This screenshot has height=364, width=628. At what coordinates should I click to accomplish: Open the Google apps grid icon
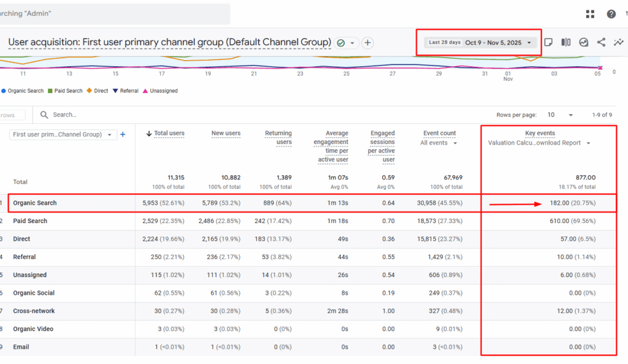591,14
